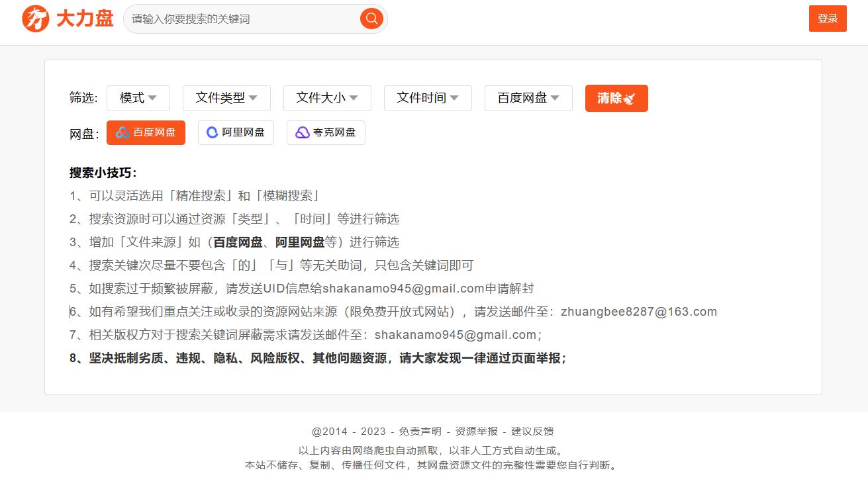Select the 百度网盘 netdisk filter toggle

[146, 132]
